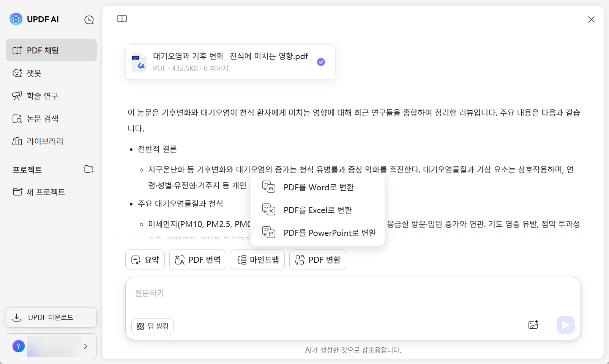
Task: Attach an image using the image icon
Action: (533, 325)
